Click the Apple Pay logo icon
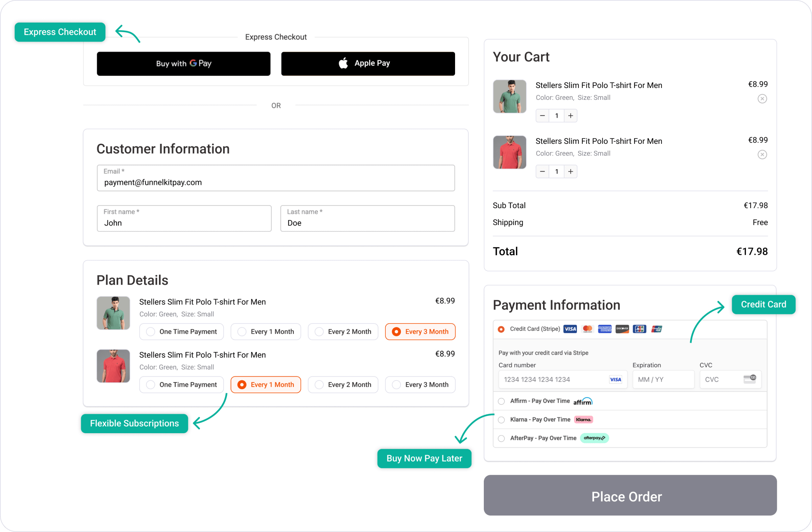The height and width of the screenshot is (532, 812). (343, 63)
